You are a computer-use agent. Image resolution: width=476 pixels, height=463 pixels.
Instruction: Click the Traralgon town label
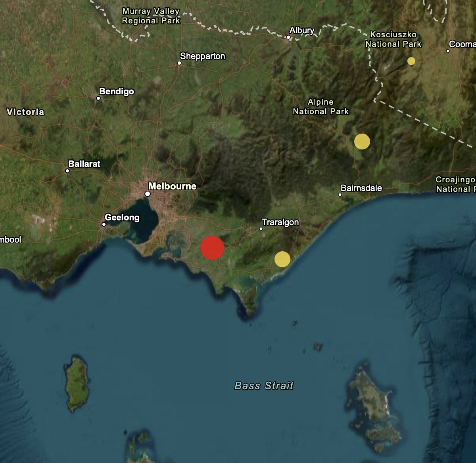(280, 222)
